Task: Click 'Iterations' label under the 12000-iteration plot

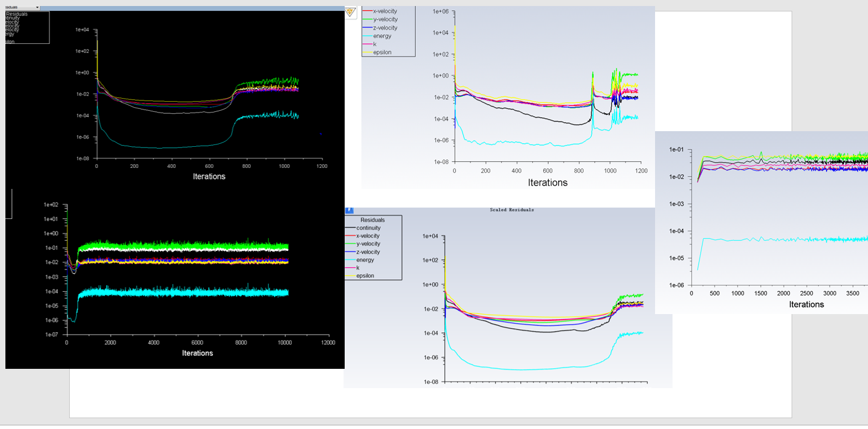Action: [x=197, y=353]
